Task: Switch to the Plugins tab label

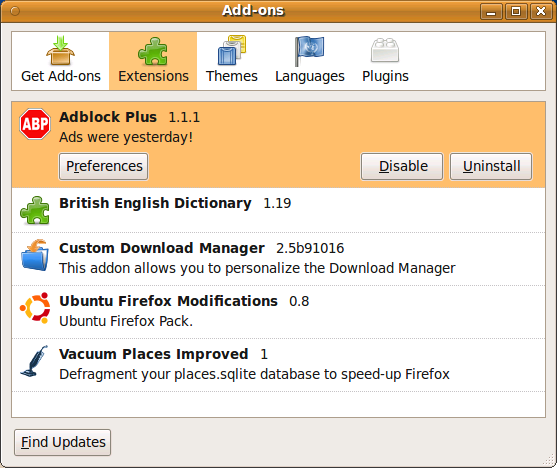Action: pyautogui.click(x=385, y=76)
